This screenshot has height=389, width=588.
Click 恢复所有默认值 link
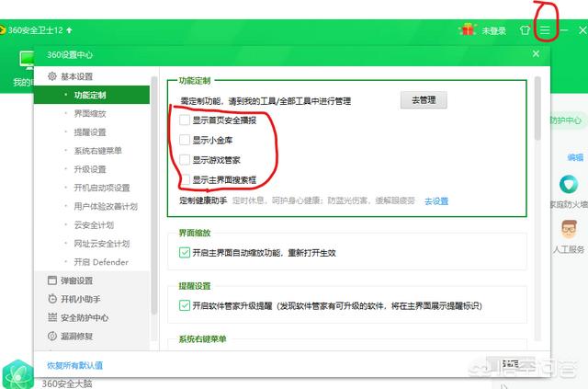coord(75,365)
